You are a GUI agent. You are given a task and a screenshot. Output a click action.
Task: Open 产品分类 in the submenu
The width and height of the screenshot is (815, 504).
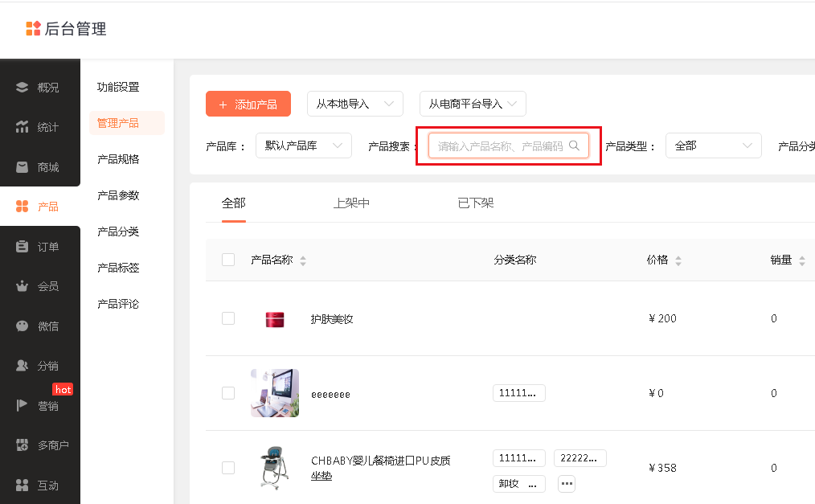(118, 232)
